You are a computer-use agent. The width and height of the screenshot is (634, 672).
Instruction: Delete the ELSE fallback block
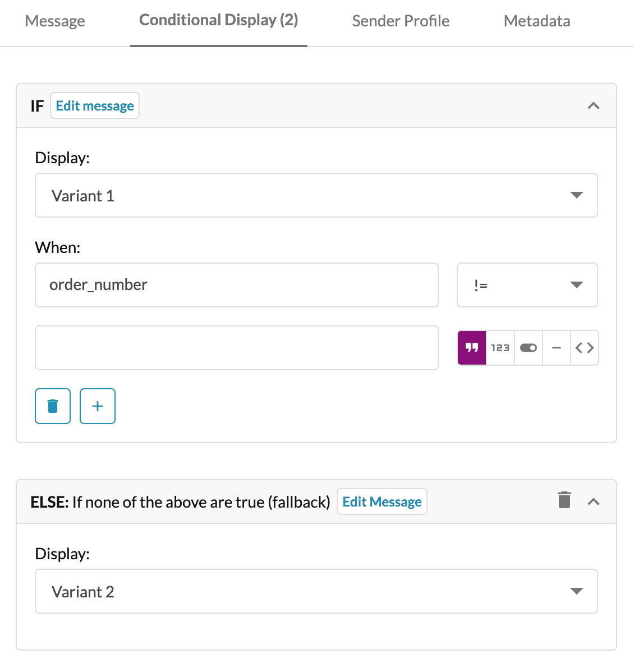tap(564, 500)
